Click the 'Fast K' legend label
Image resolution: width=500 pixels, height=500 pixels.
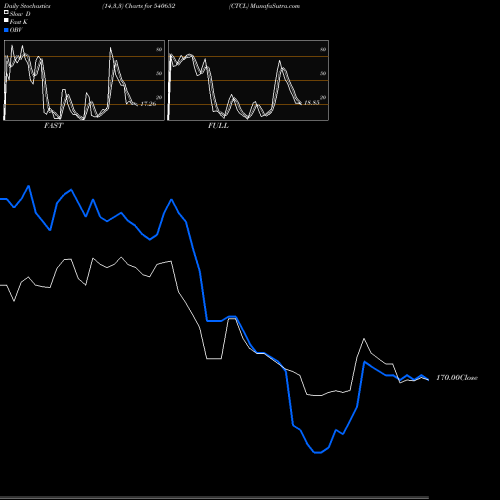19,22
